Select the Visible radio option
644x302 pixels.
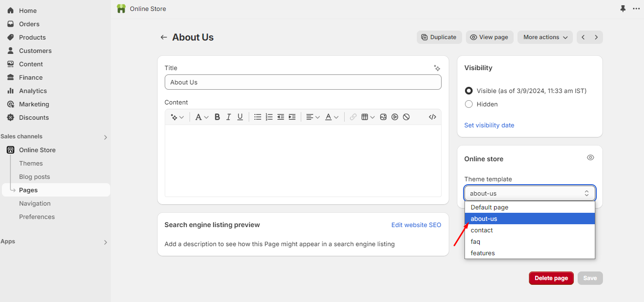[x=469, y=91]
